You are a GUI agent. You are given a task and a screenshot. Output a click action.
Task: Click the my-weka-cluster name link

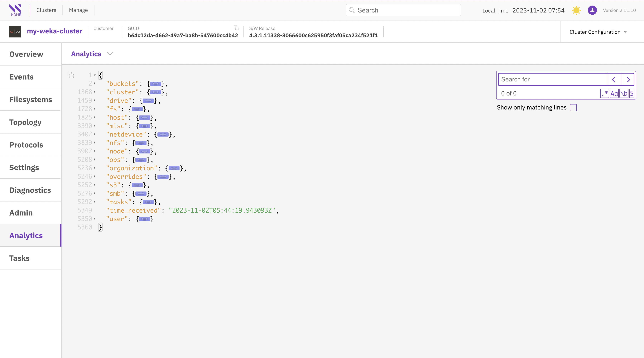pos(55,31)
